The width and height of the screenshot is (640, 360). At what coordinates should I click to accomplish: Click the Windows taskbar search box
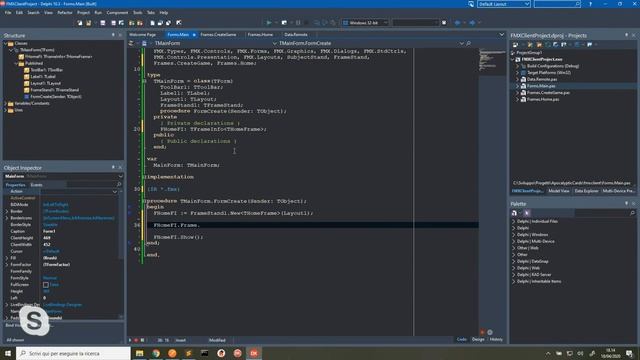[73, 353]
